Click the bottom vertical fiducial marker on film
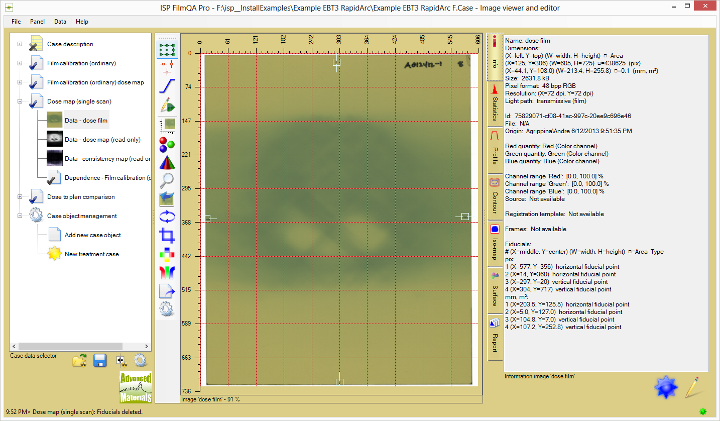 pyautogui.click(x=339, y=378)
